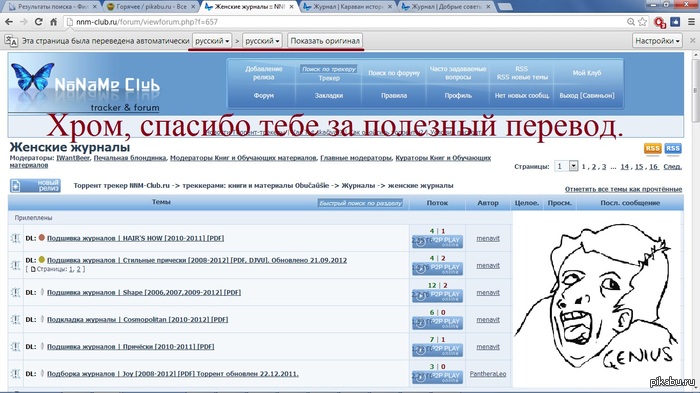Go to page 14 of the forum

coord(624,167)
